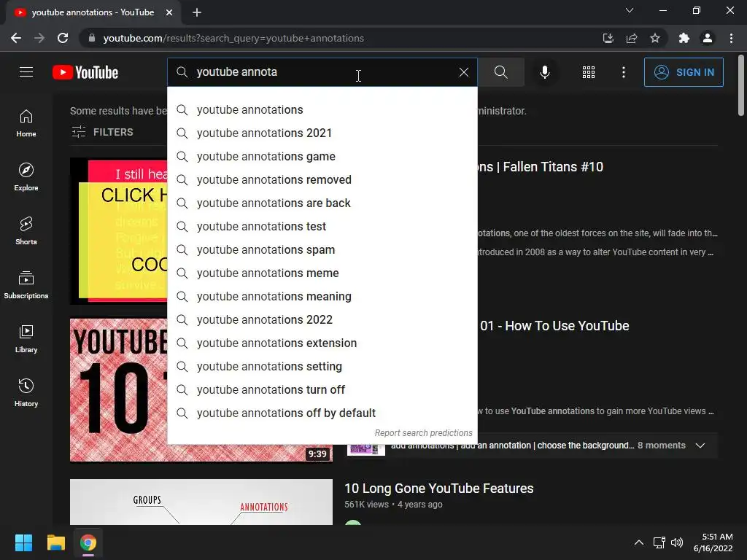Choose suggestion youtube annotations 2021
The image size is (747, 560).
click(322, 133)
